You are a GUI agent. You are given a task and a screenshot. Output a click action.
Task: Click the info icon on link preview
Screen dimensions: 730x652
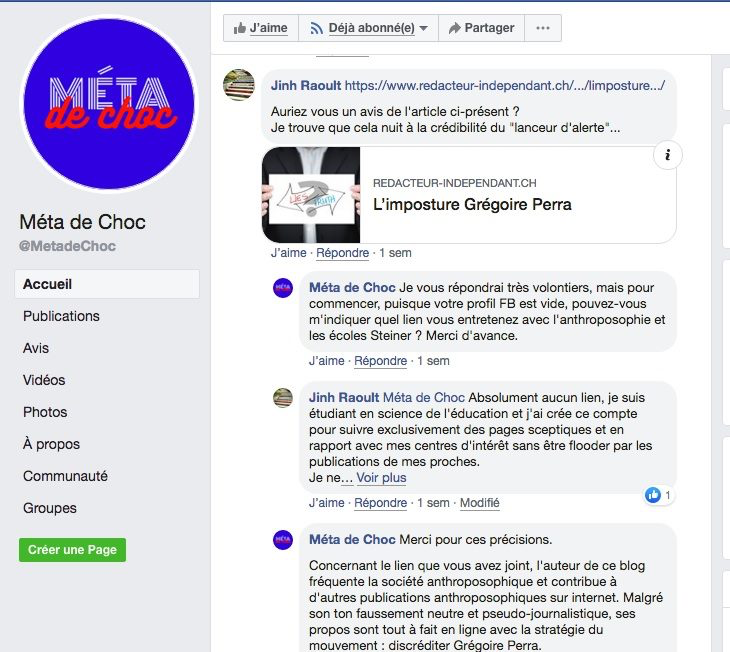(668, 155)
